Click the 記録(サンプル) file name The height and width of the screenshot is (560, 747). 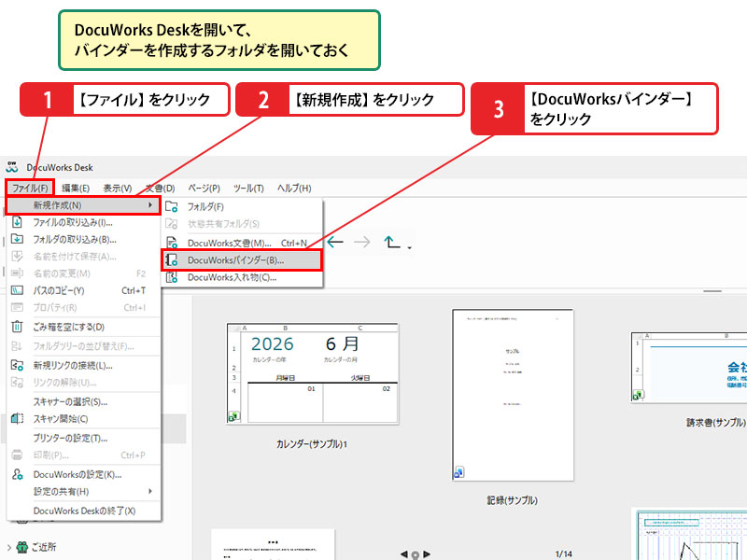coord(512,500)
